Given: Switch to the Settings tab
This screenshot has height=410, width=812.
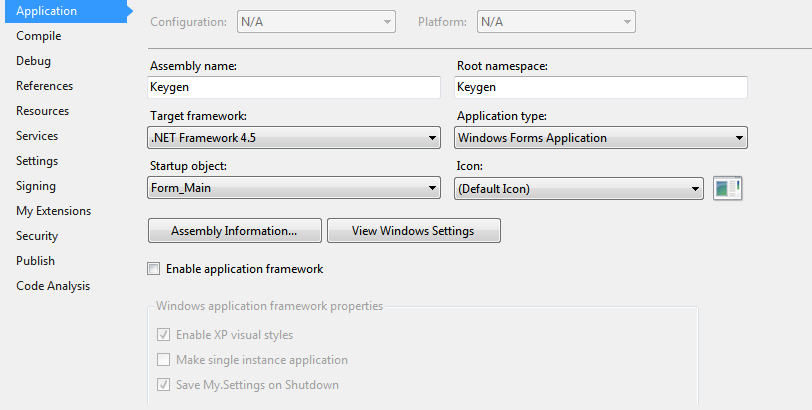Looking at the screenshot, I should (37, 161).
